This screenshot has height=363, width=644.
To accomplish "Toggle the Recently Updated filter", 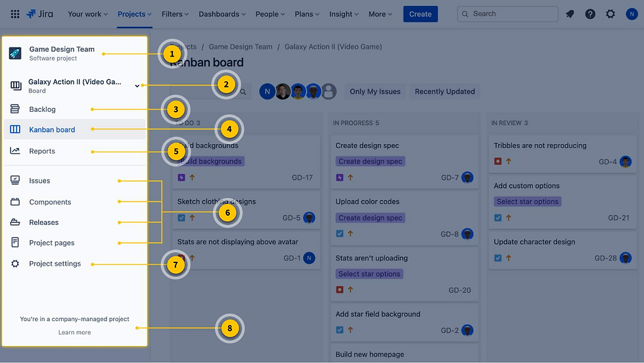I will pyautogui.click(x=445, y=91).
